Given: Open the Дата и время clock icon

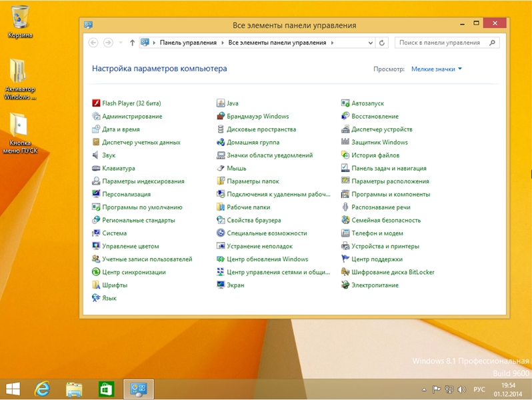Looking at the screenshot, I should [x=96, y=129].
